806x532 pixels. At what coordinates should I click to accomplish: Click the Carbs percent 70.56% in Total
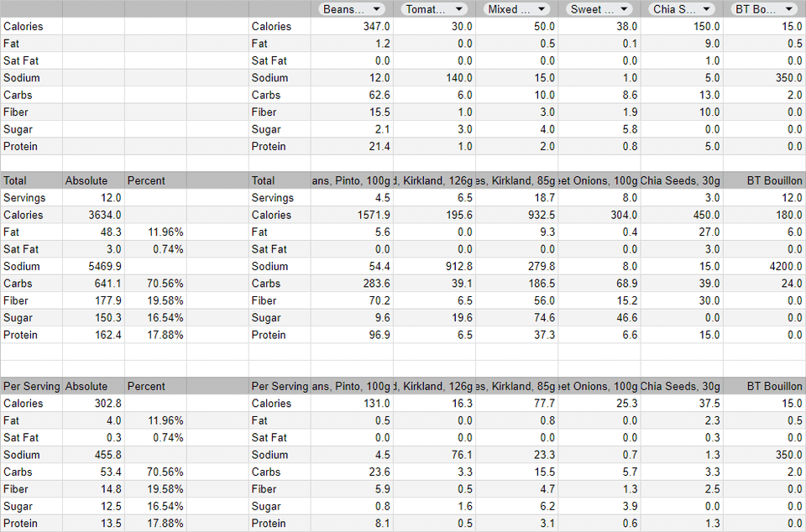point(155,284)
